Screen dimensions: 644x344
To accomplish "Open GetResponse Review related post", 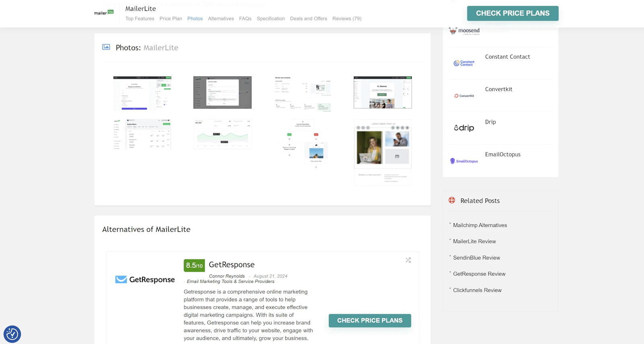I will click(x=479, y=274).
